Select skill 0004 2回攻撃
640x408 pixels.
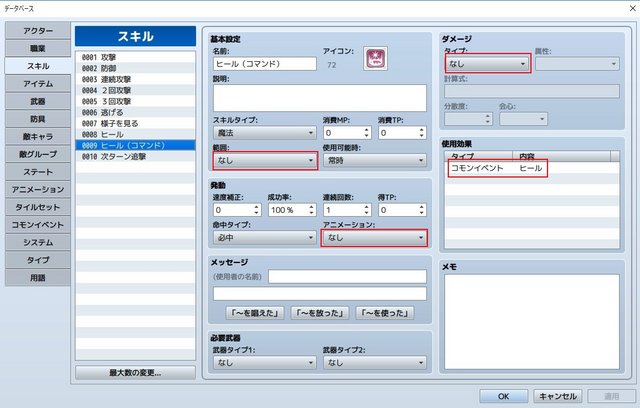pyautogui.click(x=135, y=90)
